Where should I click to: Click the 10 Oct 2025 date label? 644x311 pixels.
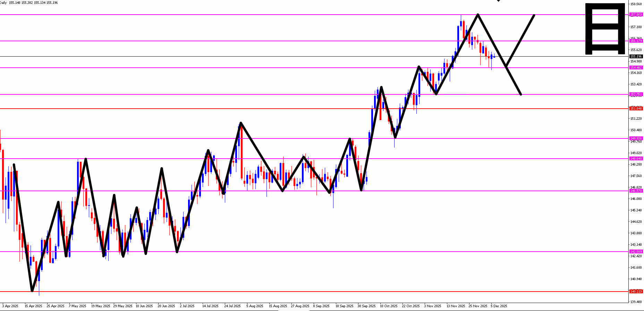pyautogui.click(x=389, y=306)
